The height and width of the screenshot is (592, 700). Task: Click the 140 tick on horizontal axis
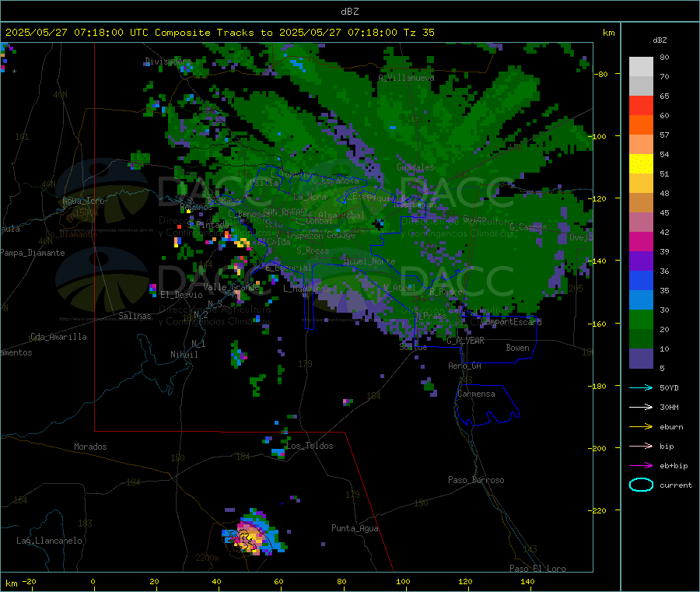click(527, 581)
